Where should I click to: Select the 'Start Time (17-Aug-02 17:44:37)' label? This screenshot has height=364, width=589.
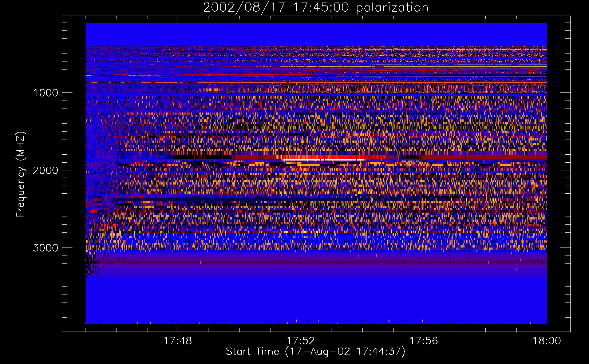(316, 352)
